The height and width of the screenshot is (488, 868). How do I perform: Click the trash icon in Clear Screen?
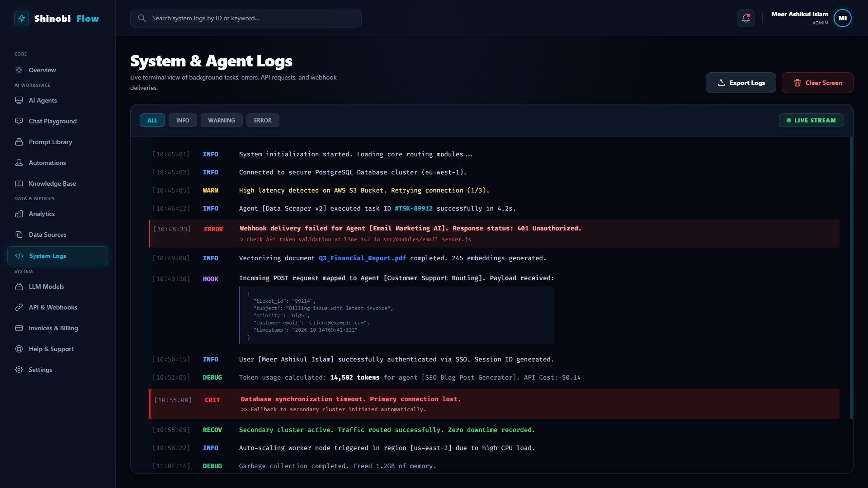(x=797, y=83)
